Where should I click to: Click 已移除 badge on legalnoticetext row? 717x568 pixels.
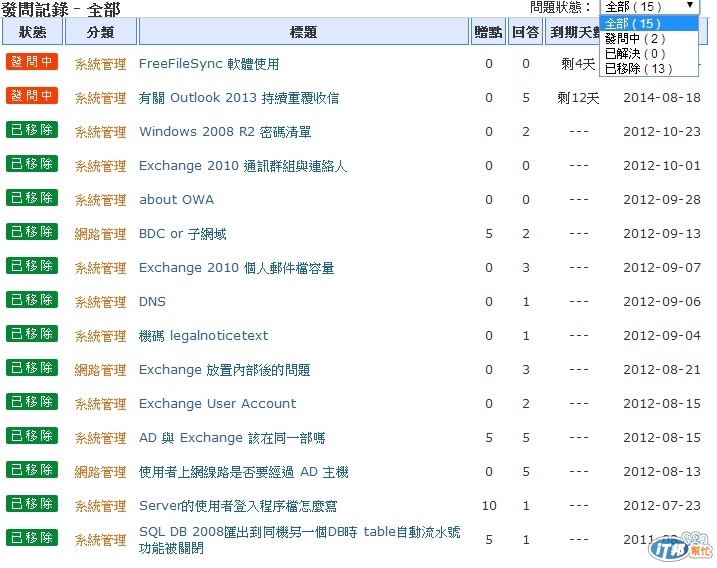[x=32, y=334]
